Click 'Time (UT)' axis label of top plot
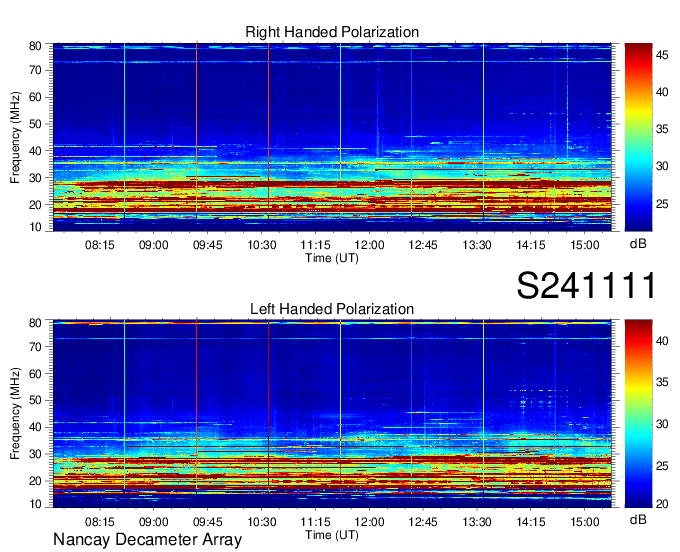This screenshot has height=552, width=680. coord(332,258)
